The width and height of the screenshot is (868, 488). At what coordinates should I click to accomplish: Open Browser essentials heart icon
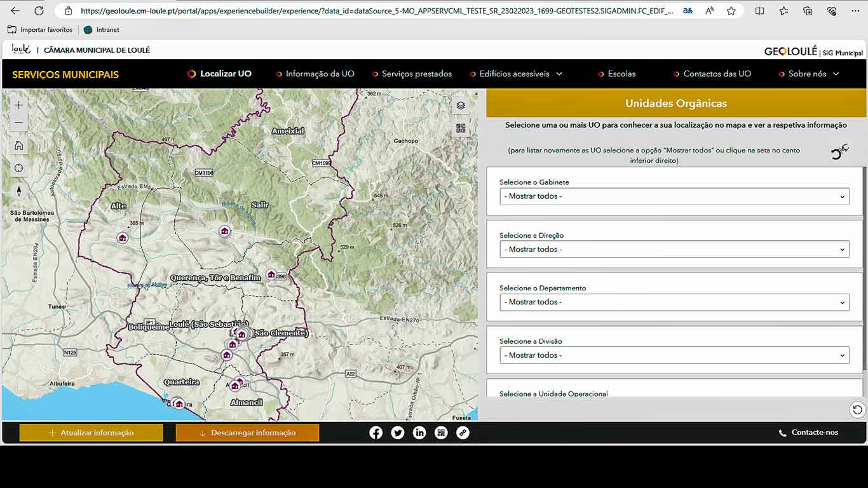832,11
